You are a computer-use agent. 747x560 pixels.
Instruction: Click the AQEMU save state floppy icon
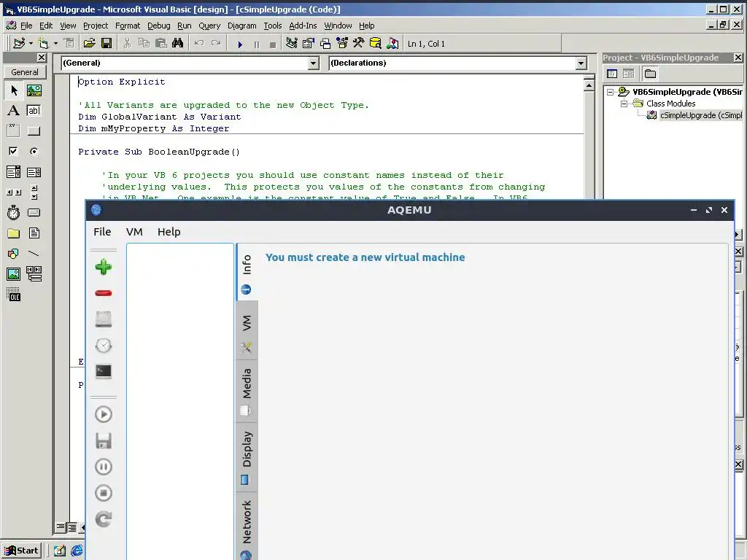(x=104, y=440)
